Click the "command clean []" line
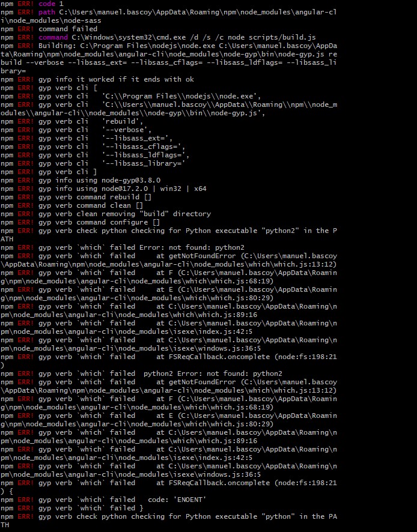 click(x=110, y=205)
